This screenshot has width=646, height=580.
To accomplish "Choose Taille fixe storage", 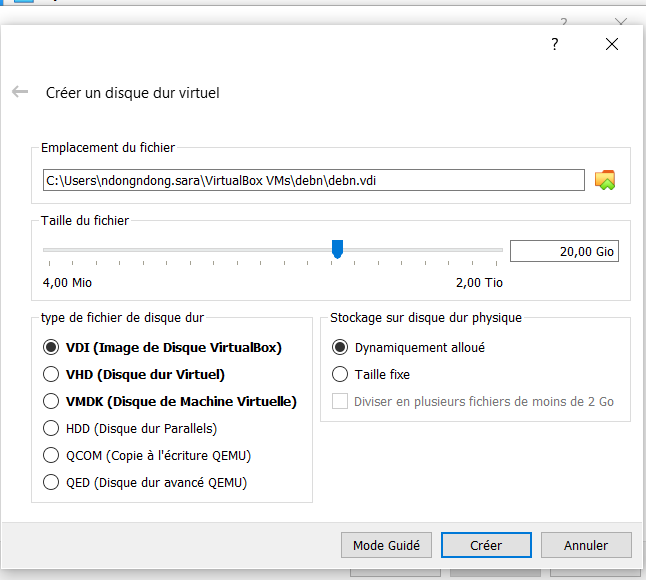I will coord(371,374).
